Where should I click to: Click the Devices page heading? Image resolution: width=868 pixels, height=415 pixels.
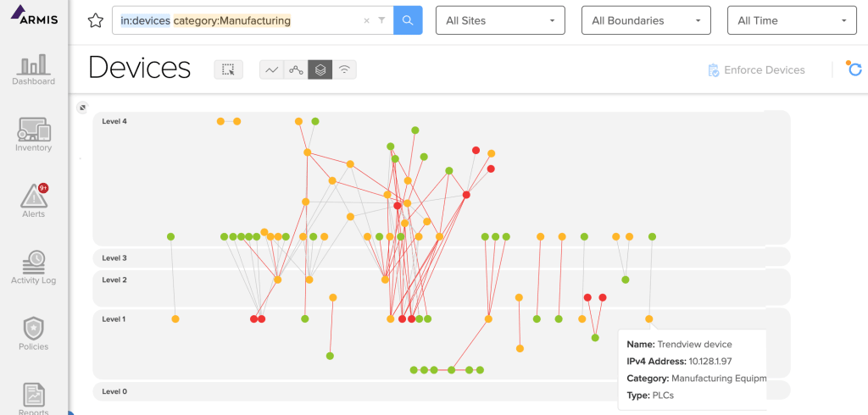(140, 68)
